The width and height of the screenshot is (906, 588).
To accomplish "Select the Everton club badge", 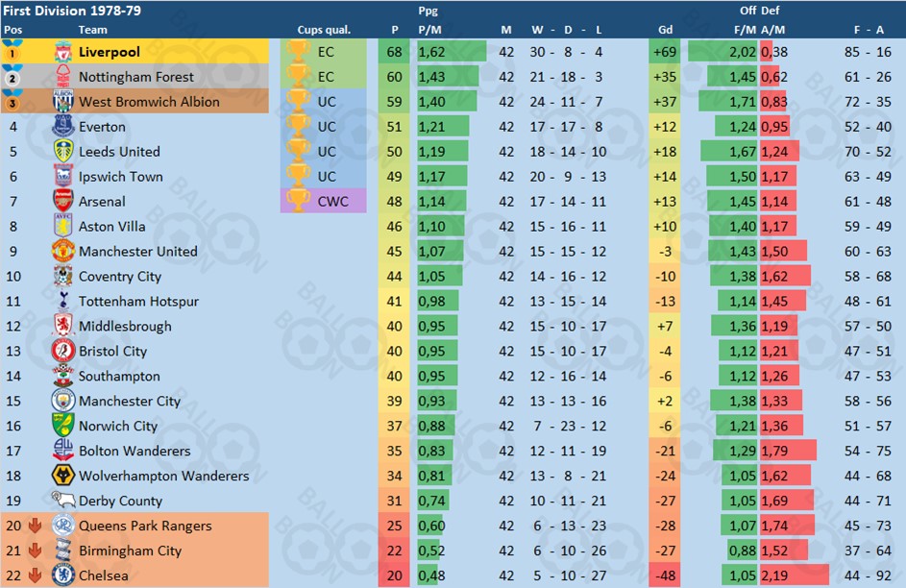I will pos(63,126).
